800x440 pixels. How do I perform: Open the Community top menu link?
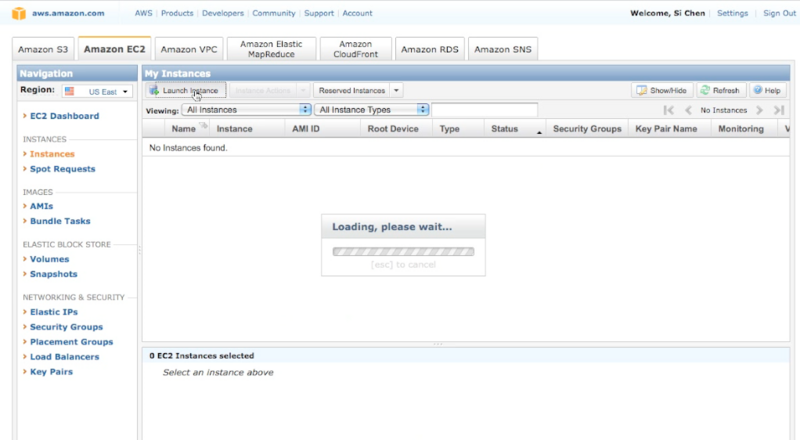pos(274,13)
